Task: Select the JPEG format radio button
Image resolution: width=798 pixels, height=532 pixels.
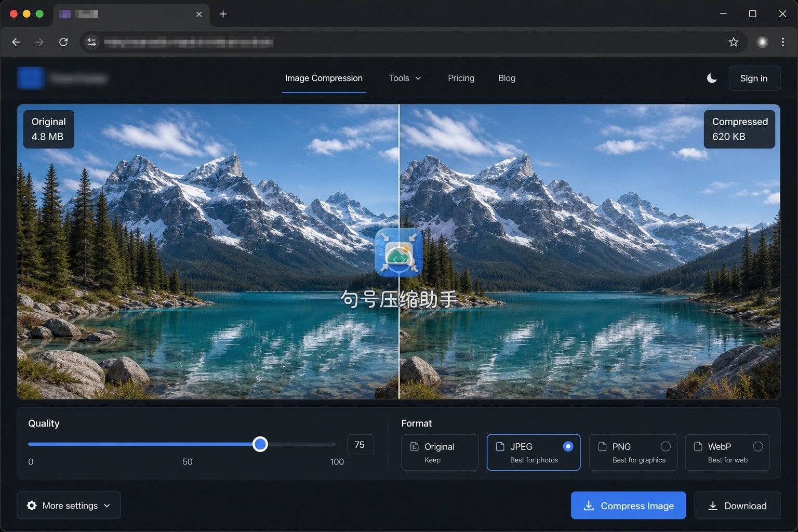Action: (x=568, y=446)
